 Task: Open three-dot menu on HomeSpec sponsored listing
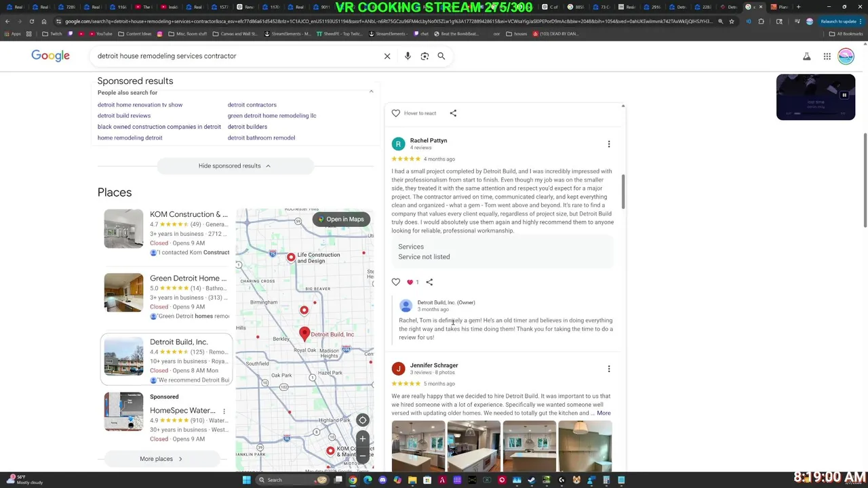pos(224,411)
